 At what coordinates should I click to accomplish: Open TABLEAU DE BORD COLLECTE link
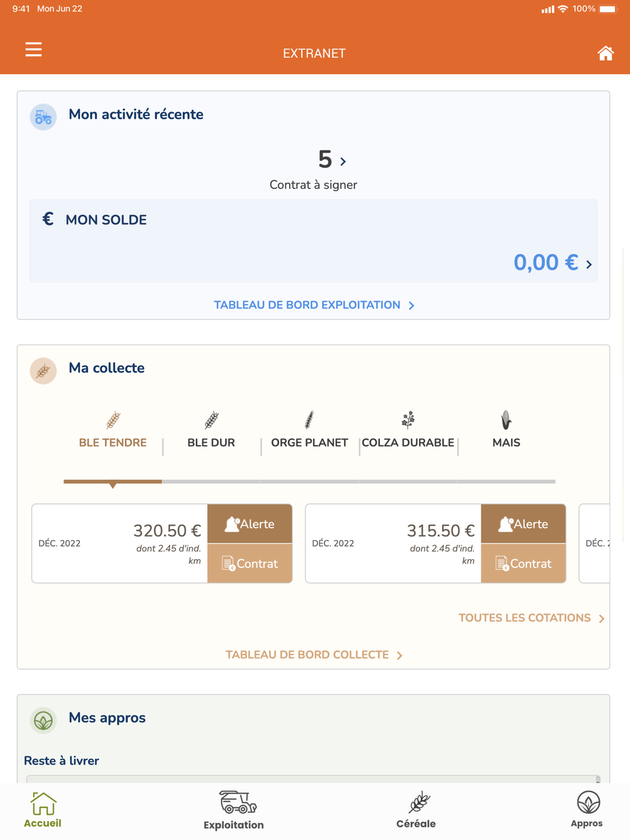pyautogui.click(x=314, y=656)
